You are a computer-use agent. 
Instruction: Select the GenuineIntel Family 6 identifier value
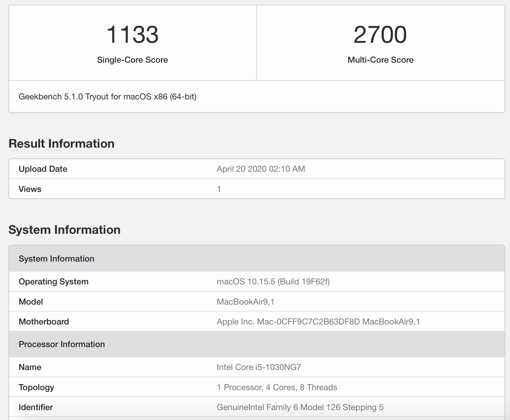pyautogui.click(x=300, y=407)
